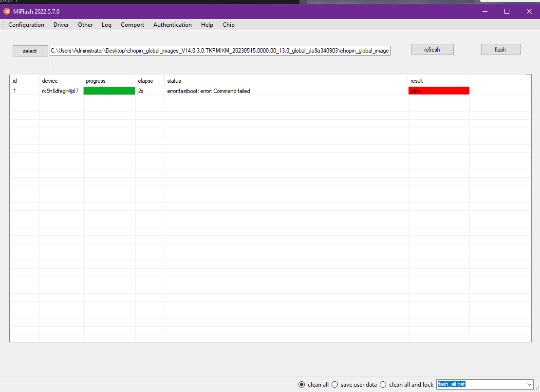Click the id cell showing 1
540x392 pixels.
coord(15,91)
